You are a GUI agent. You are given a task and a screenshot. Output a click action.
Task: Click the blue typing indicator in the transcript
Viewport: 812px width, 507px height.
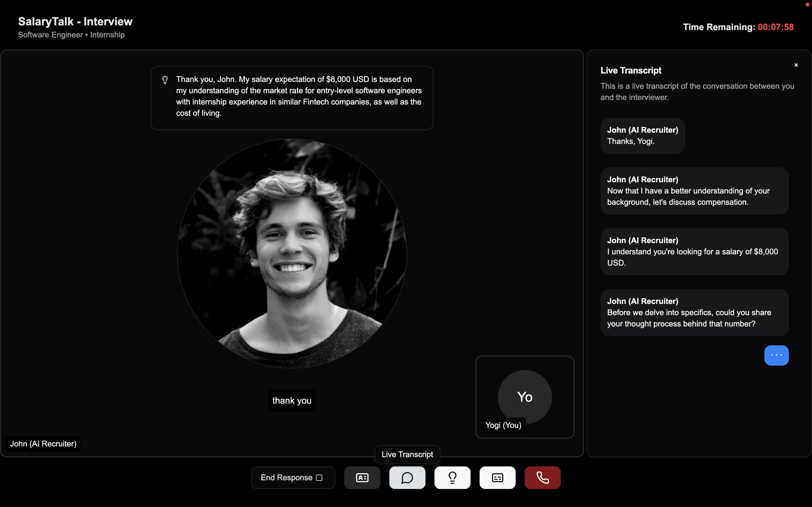(x=776, y=355)
